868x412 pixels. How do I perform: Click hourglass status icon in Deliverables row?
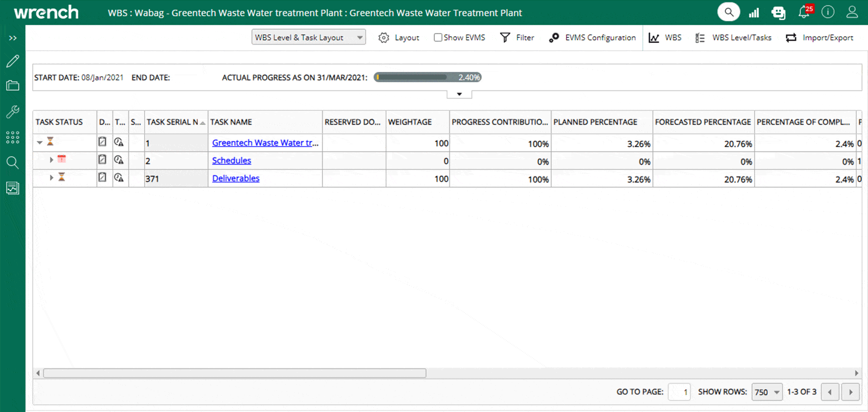pos(61,177)
